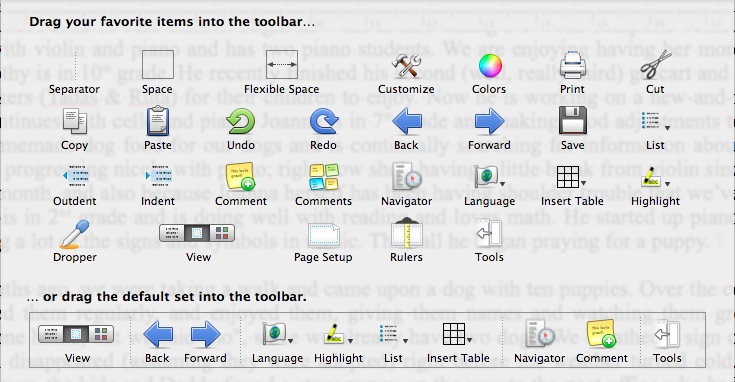Open the List arrow in the favorites palette
Image resolution: width=735 pixels, height=382 pixels.
[667, 127]
